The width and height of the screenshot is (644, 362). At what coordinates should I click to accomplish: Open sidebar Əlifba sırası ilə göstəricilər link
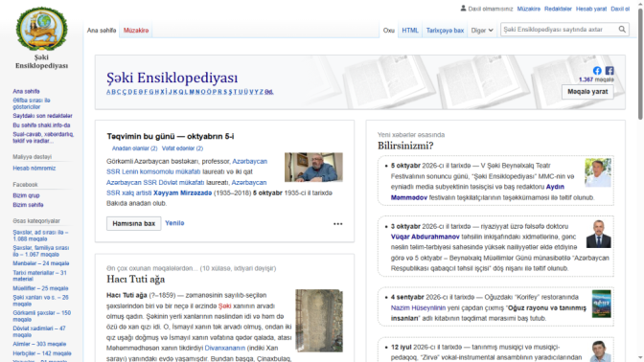point(32,103)
